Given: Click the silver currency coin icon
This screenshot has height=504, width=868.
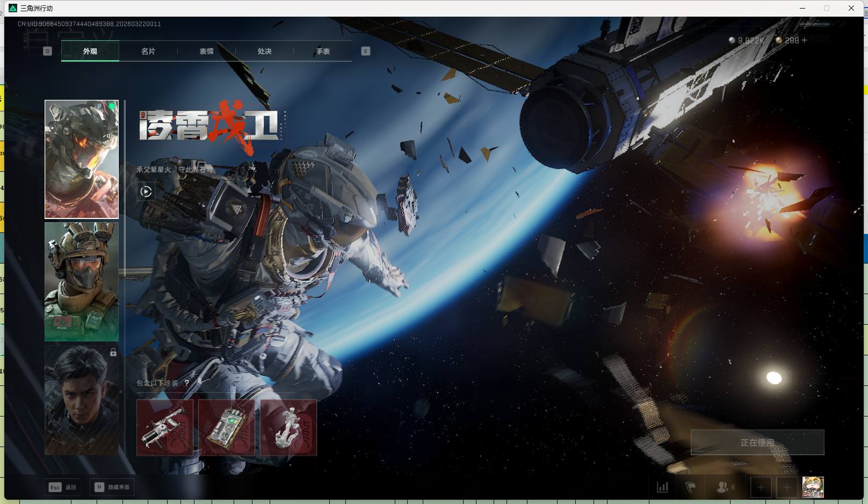Looking at the screenshot, I should (732, 40).
